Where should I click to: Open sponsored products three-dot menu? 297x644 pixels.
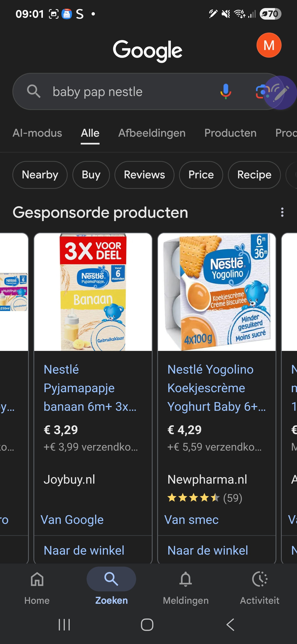pos(282,212)
